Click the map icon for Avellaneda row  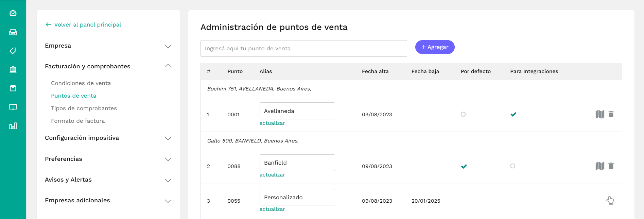pyautogui.click(x=600, y=114)
